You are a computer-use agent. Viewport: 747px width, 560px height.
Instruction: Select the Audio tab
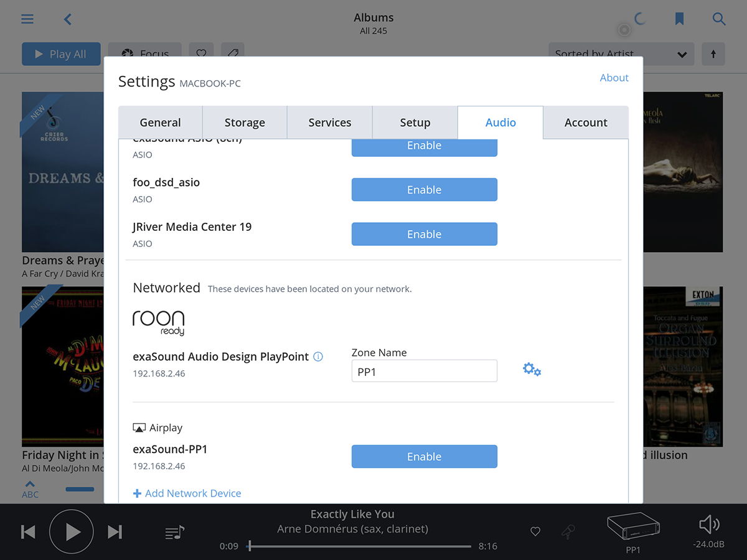click(x=500, y=123)
